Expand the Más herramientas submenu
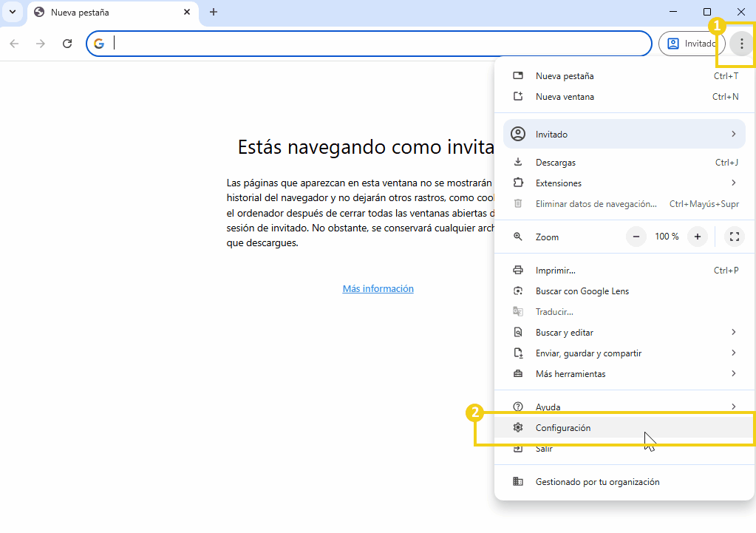Viewport: 756px width, 533px height. coord(624,374)
